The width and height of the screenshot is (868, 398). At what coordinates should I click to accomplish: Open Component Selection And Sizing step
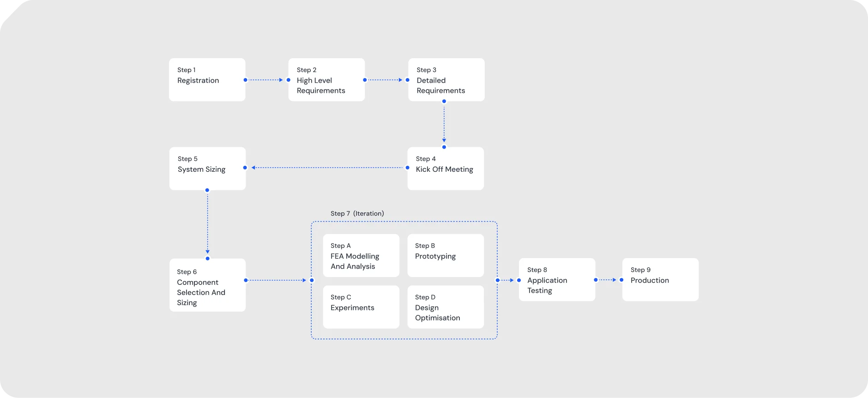[x=207, y=285]
